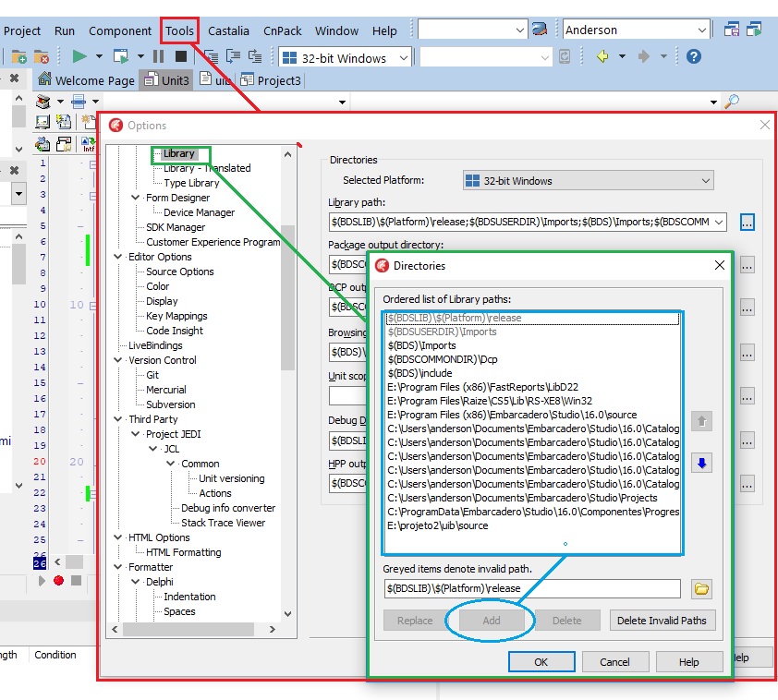Image resolution: width=778 pixels, height=700 pixels.
Task: Select the Library tree item
Action: pos(178,153)
